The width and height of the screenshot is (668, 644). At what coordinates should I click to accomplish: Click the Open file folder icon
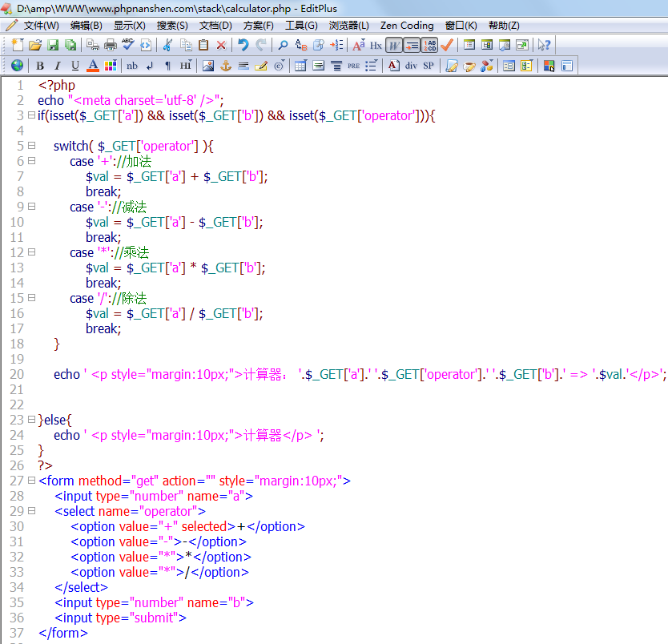pos(35,45)
